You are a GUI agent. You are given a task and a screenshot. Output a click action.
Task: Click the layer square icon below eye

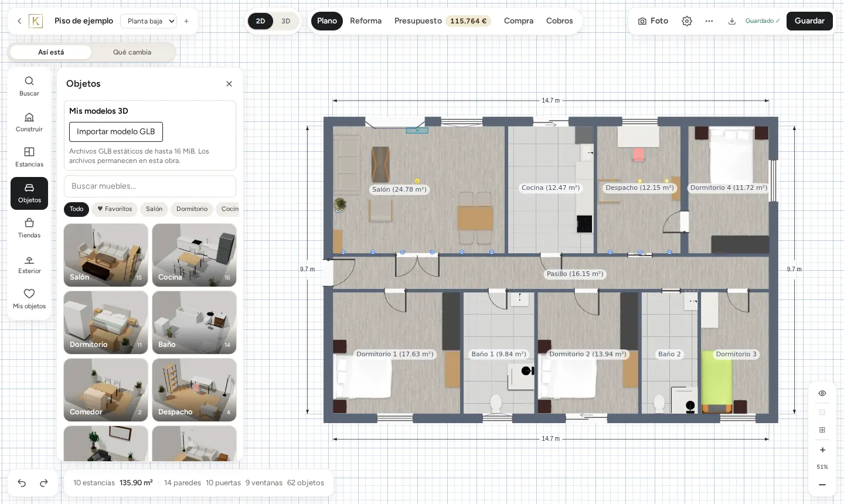(x=822, y=413)
